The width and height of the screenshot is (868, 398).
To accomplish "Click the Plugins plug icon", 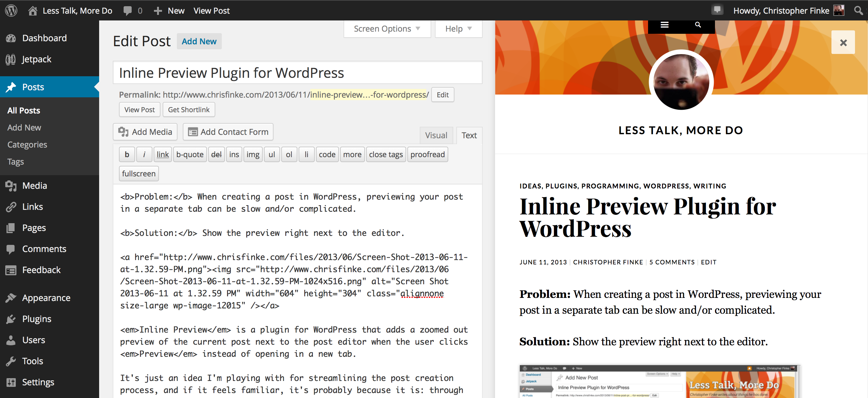I will pyautogui.click(x=11, y=319).
